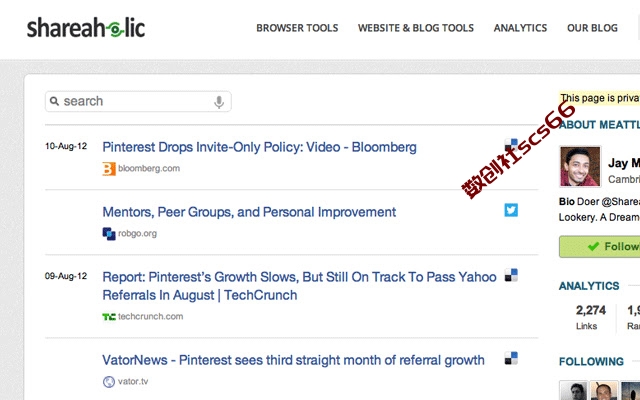Go to the Analytics nav item

[x=520, y=28]
